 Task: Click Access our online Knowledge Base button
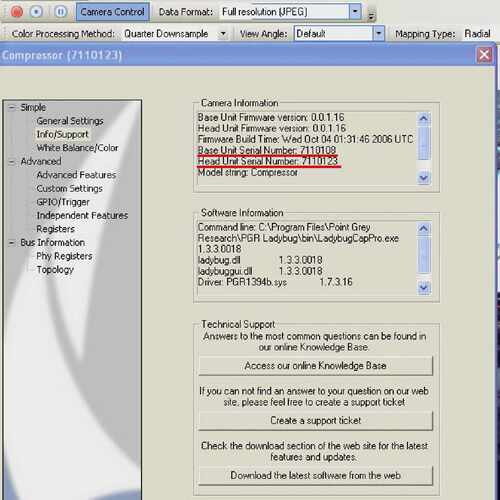[x=316, y=366]
